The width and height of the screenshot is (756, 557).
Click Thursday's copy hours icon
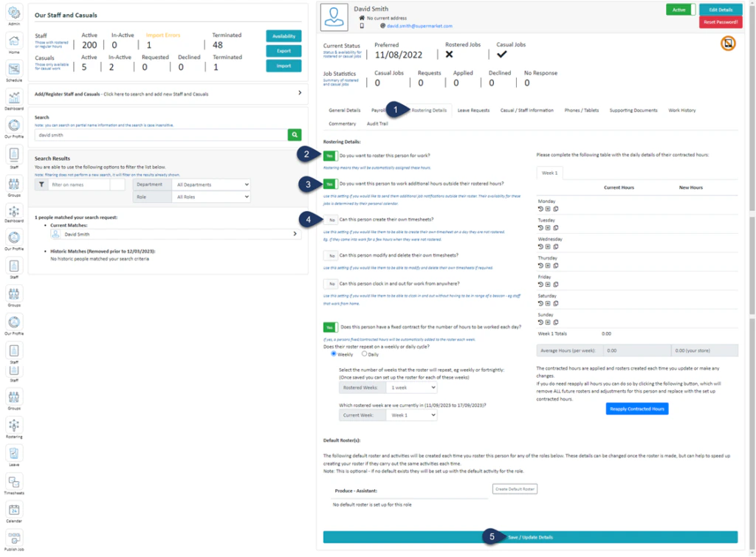[x=555, y=266]
